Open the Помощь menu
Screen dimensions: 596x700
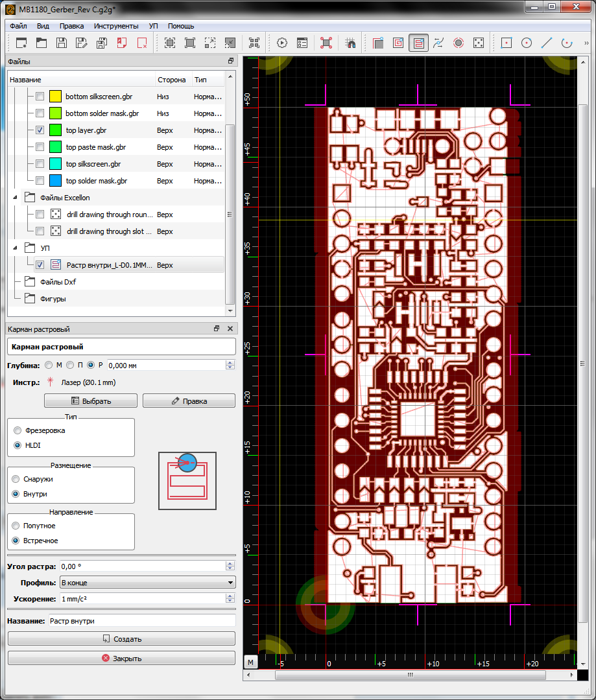[181, 26]
